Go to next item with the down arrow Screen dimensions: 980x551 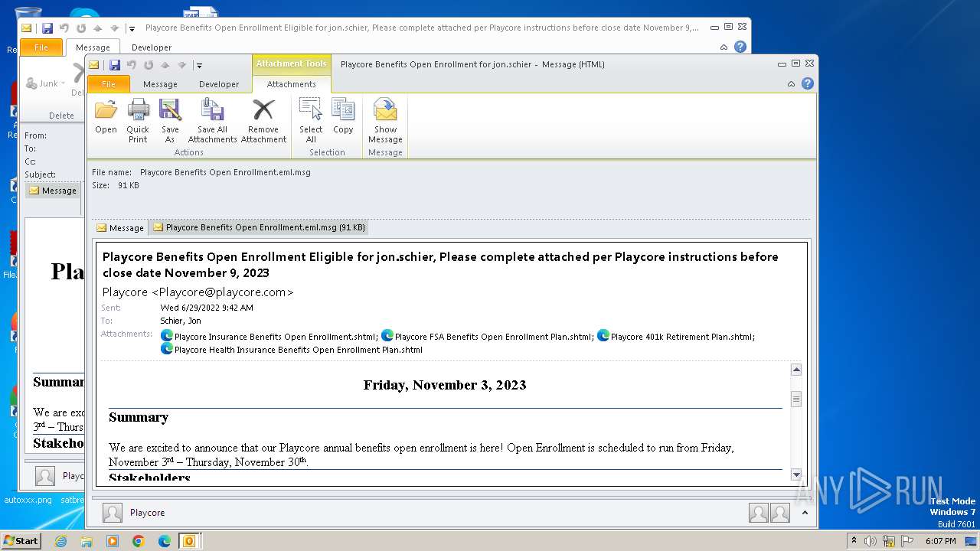181,65
